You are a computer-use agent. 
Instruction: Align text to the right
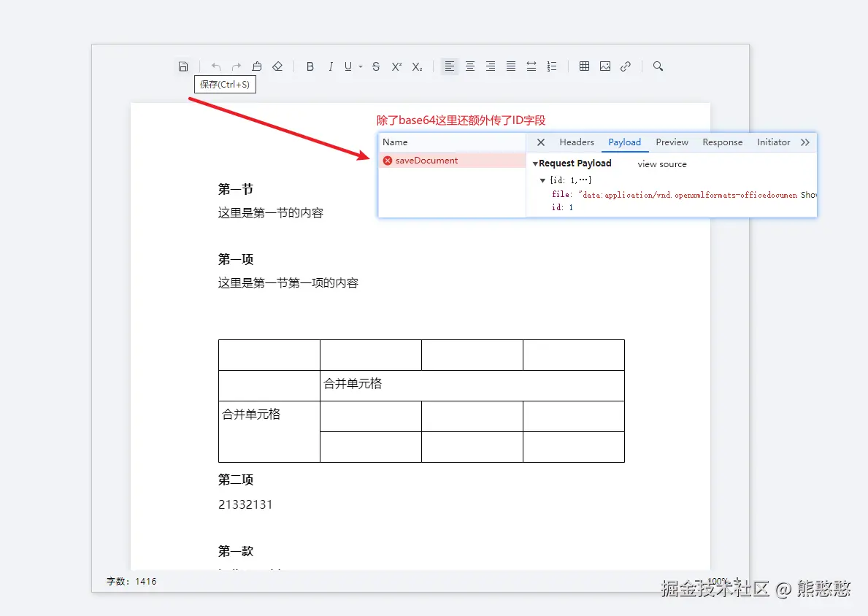pos(491,66)
